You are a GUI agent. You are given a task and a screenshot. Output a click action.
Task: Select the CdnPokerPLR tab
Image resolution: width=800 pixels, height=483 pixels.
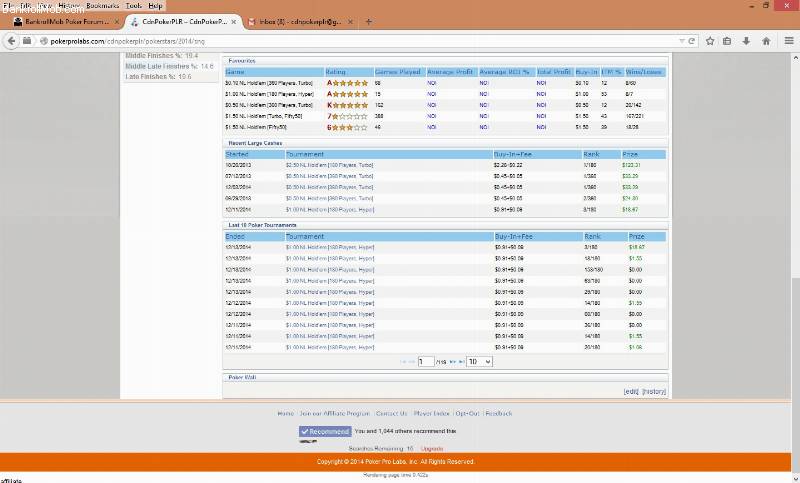pos(184,22)
